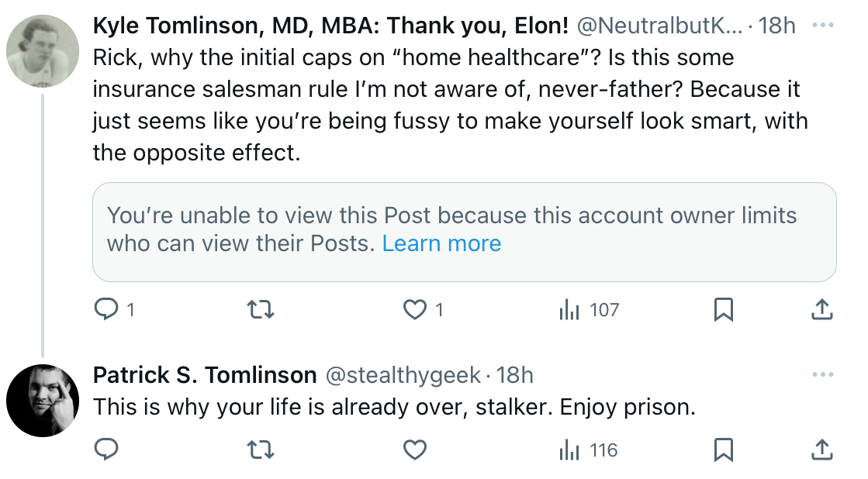The width and height of the screenshot is (868, 479).
Task: Repost Kyle Tomlinson's post
Action: pyautogui.click(x=260, y=309)
